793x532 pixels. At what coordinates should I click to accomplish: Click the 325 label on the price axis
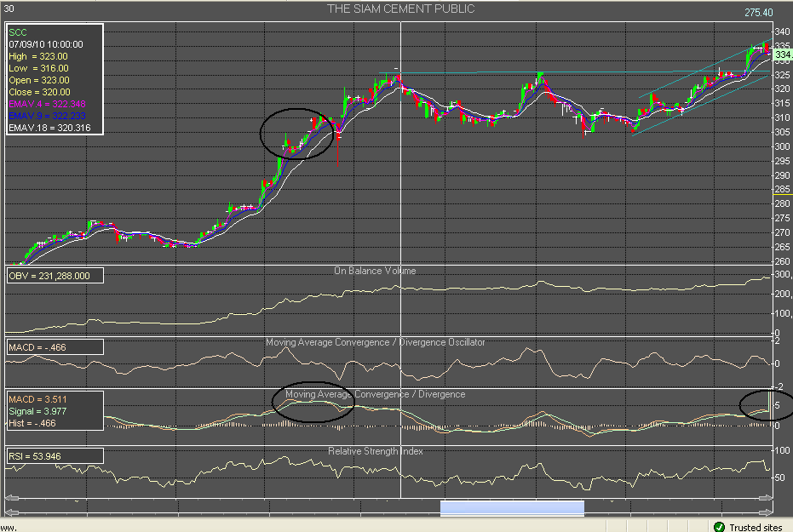coord(782,75)
